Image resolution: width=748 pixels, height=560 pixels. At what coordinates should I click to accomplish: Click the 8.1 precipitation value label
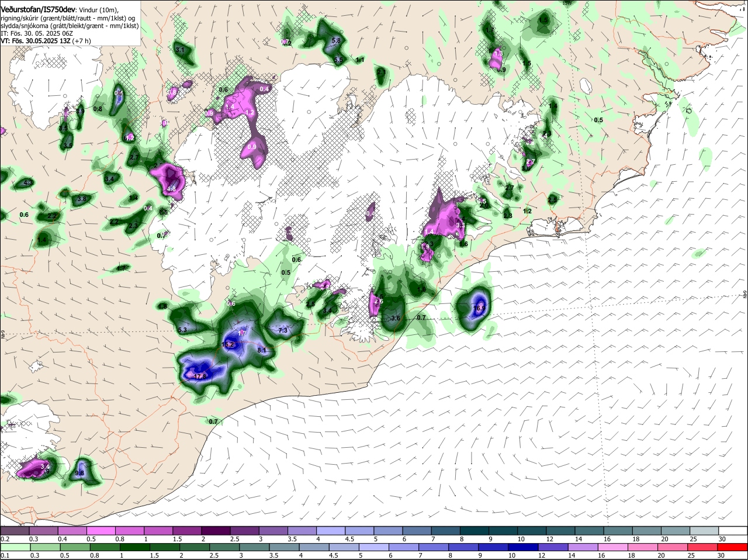coord(262,350)
